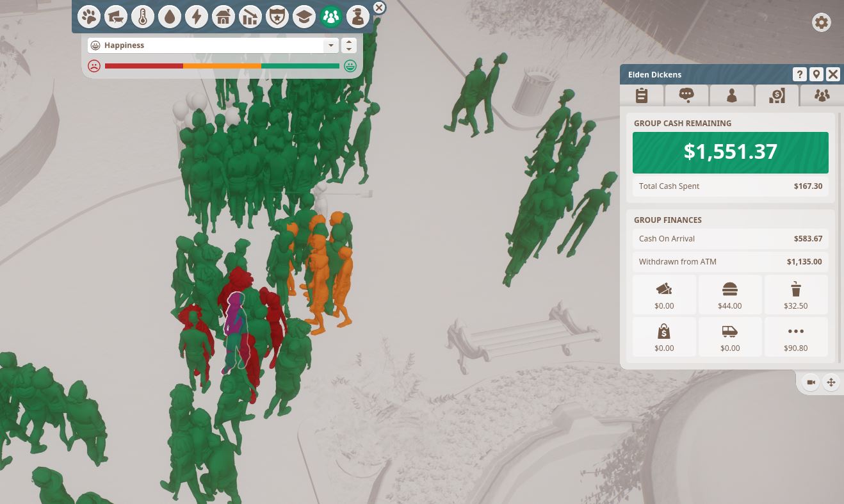
Task: Click the Withdrawn from ATM row
Action: pyautogui.click(x=731, y=262)
